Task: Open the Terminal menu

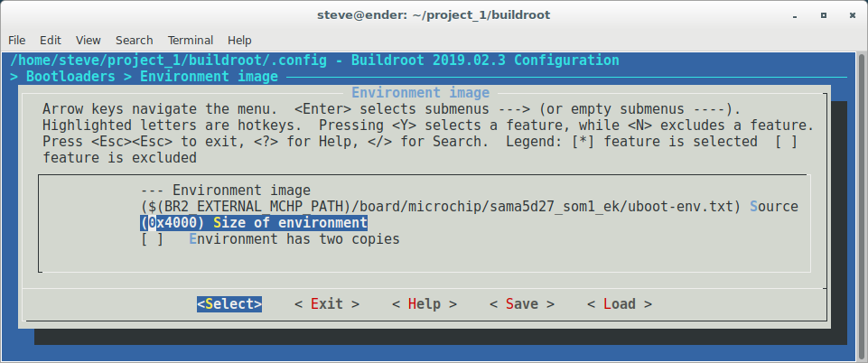Action: point(191,41)
